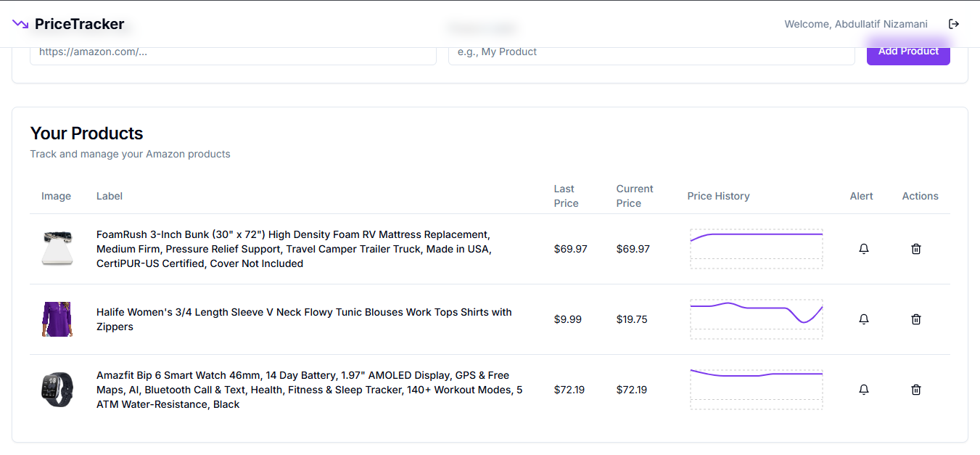980x455 pixels.
Task: Click the alert bell for Halife tunic blouse
Action: tap(864, 319)
